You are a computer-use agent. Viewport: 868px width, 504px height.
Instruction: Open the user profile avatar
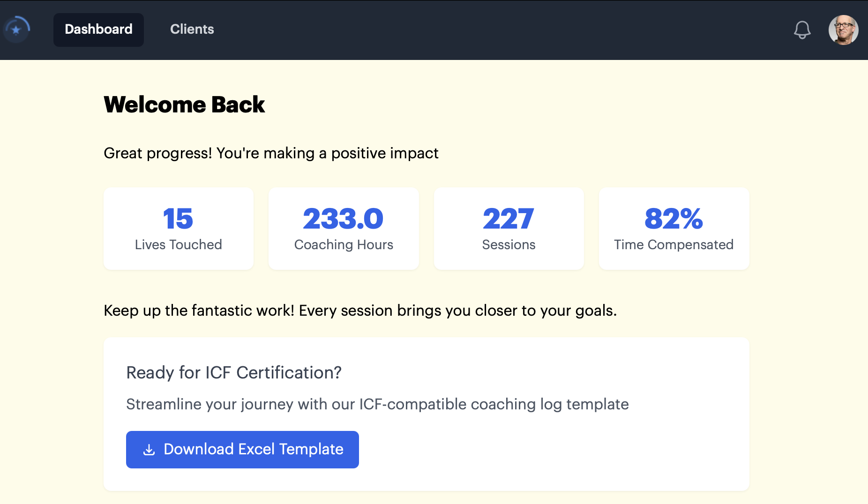(x=843, y=30)
